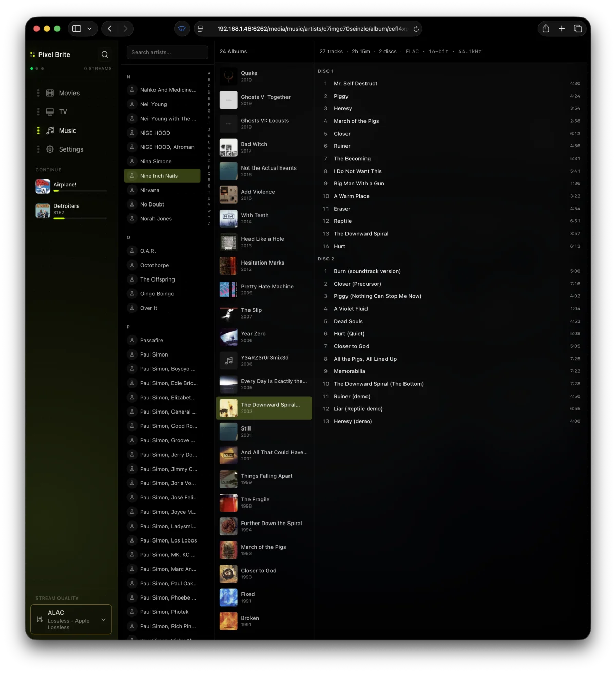Open a new browser tab with the plus icon
This screenshot has width=616, height=673.
click(x=562, y=29)
